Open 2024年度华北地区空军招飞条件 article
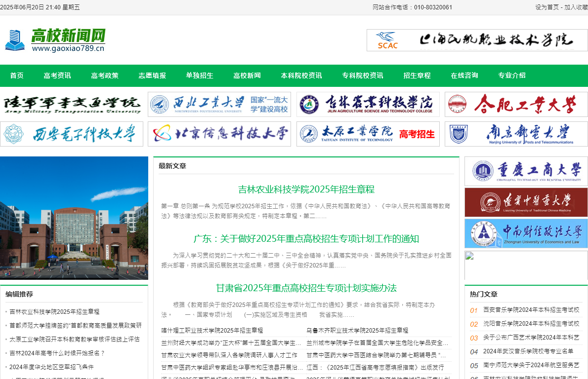 pyautogui.click(x=51, y=367)
